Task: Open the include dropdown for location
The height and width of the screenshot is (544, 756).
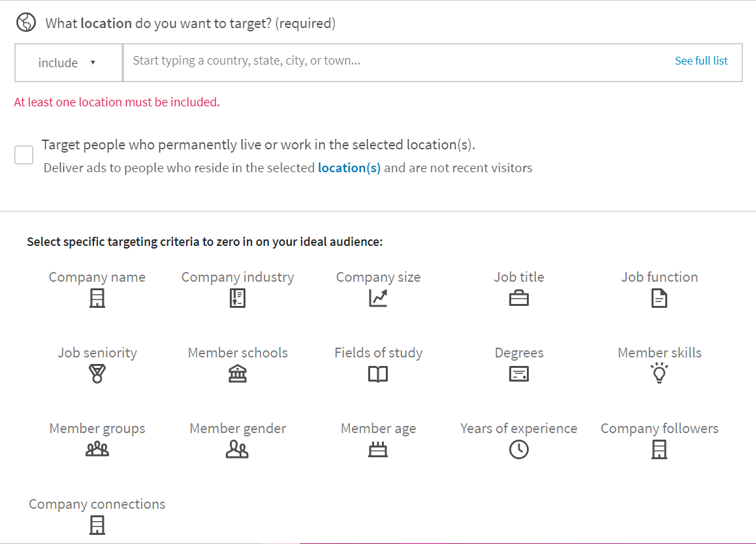Action: point(69,63)
